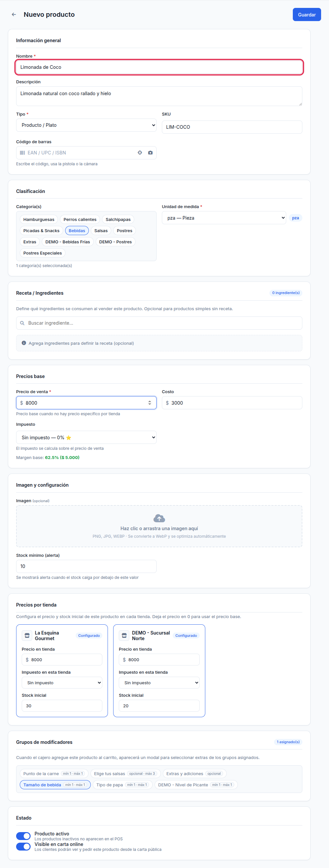Select DEMO - Bebidas Frías category

click(x=68, y=242)
